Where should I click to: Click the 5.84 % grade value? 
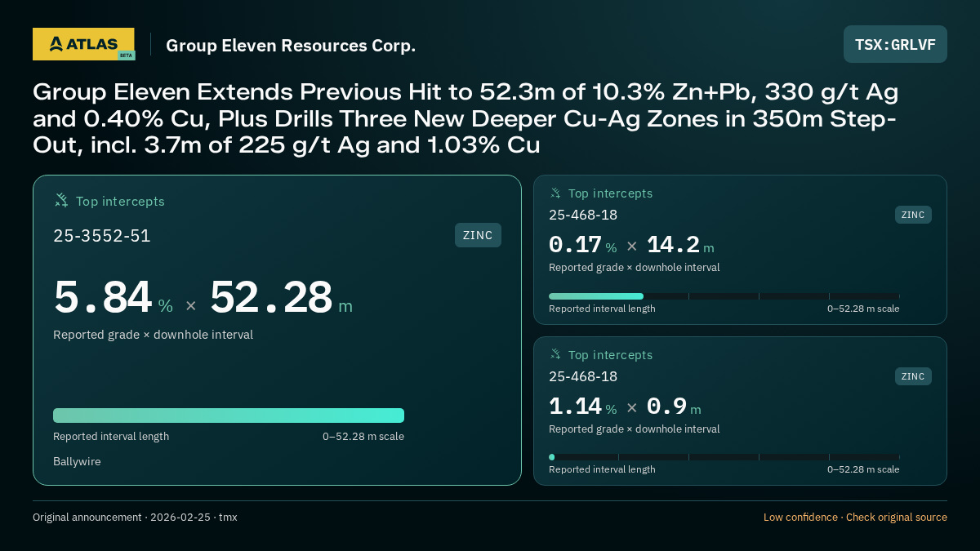pos(113,298)
